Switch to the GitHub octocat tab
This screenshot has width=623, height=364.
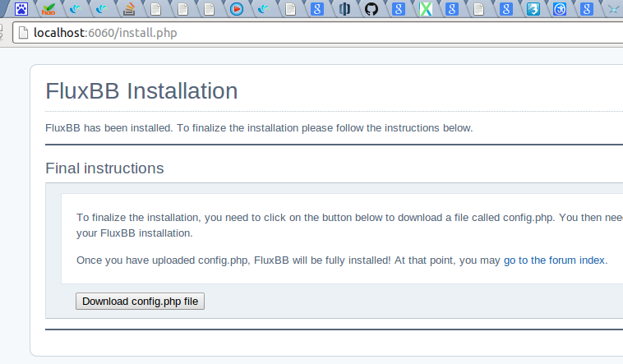(x=371, y=9)
